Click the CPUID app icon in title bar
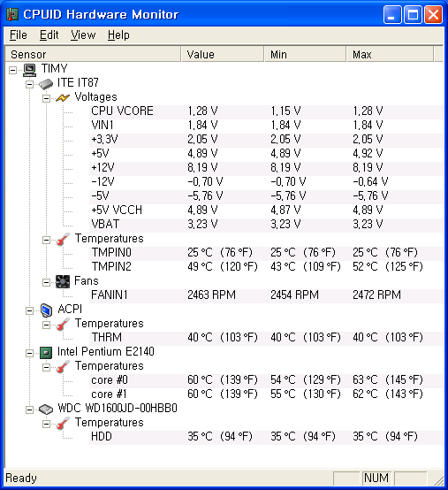Image resolution: width=448 pixels, height=490 pixels. pyautogui.click(x=12, y=14)
